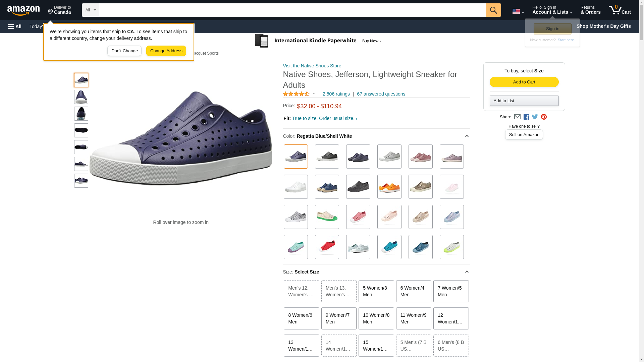644x362 pixels.
Task: Share product on Pinterest icon
Action: (544, 117)
